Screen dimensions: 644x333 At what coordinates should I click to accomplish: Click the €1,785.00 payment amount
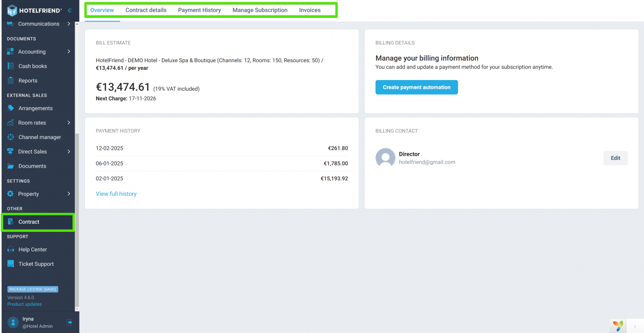click(336, 164)
